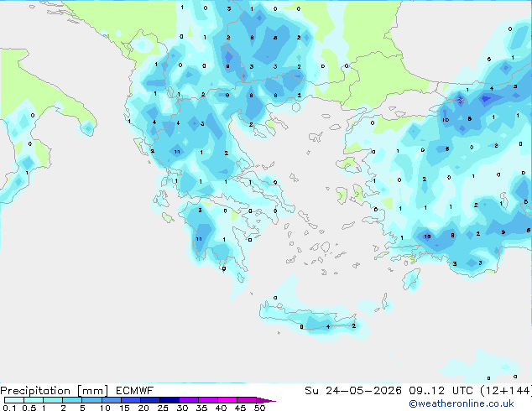Pick the 10–15 mm legend color box
Screen dimensions: 532x411
coord(111,400)
